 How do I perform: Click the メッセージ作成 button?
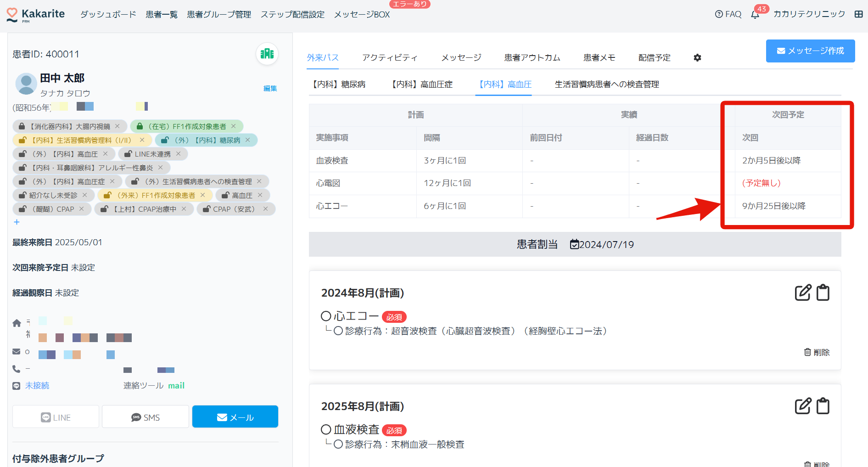[x=810, y=51]
